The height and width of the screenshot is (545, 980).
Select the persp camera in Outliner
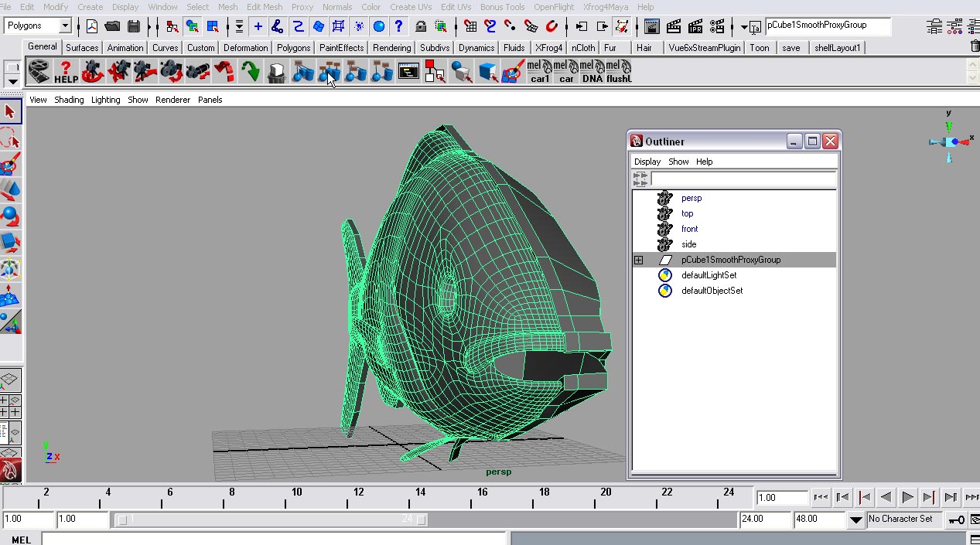click(691, 198)
